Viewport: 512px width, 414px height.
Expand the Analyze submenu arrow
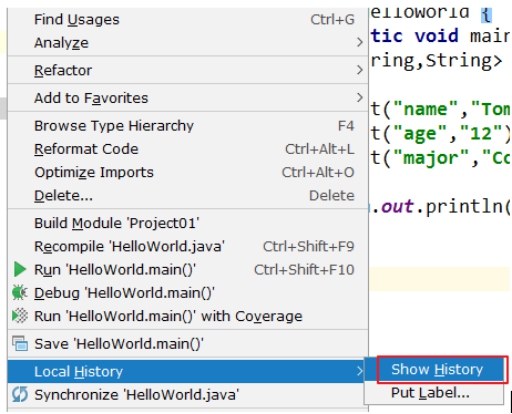(x=359, y=42)
